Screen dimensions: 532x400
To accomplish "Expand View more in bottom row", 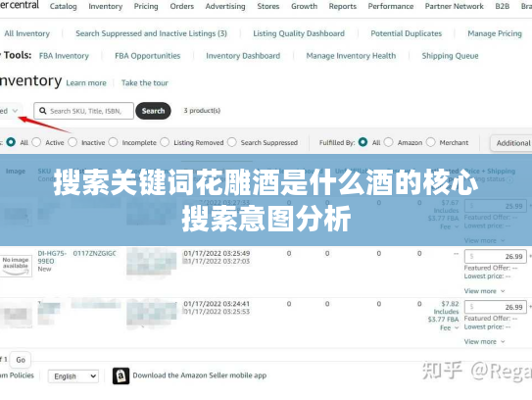I will click(485, 342).
